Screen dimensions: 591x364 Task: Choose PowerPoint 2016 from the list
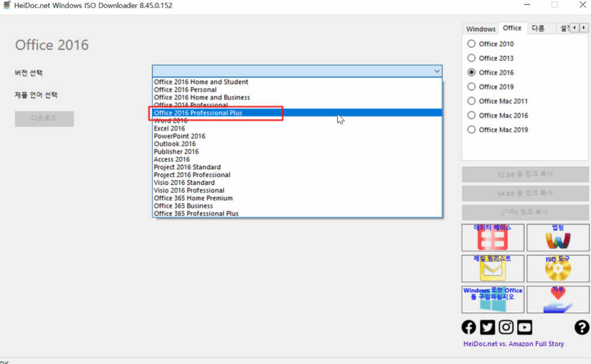(297, 136)
